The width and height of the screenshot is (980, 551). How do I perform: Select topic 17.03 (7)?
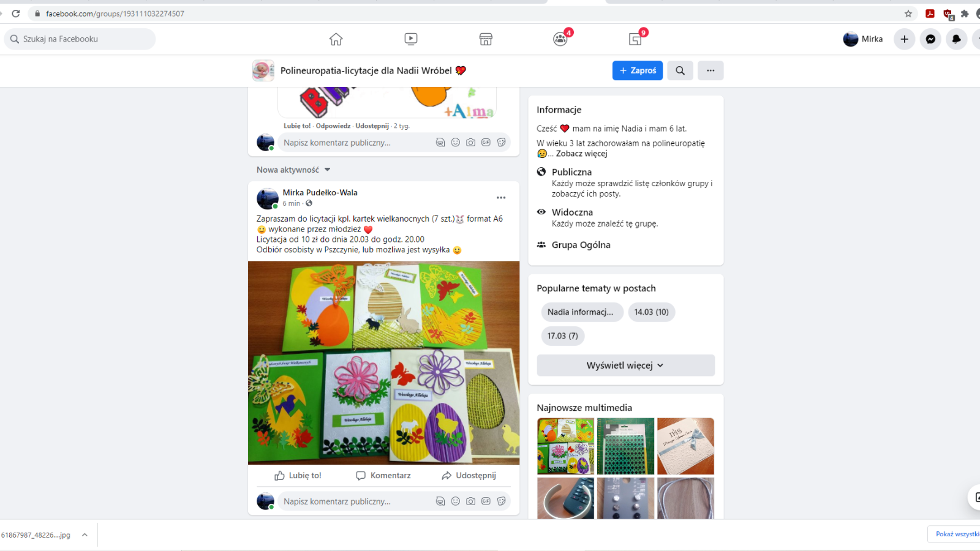tap(562, 336)
